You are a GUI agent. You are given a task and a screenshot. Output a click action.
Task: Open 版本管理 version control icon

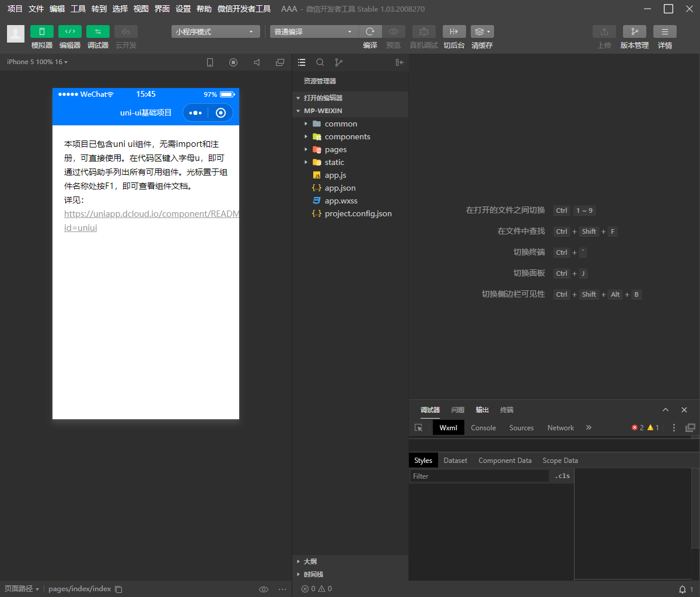coord(635,31)
